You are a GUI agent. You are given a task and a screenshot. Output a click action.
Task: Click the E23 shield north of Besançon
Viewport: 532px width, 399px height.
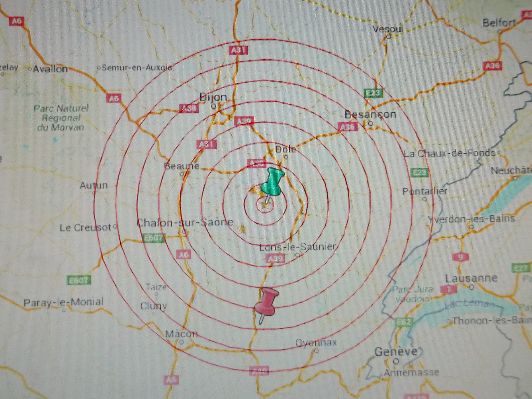coord(373,93)
